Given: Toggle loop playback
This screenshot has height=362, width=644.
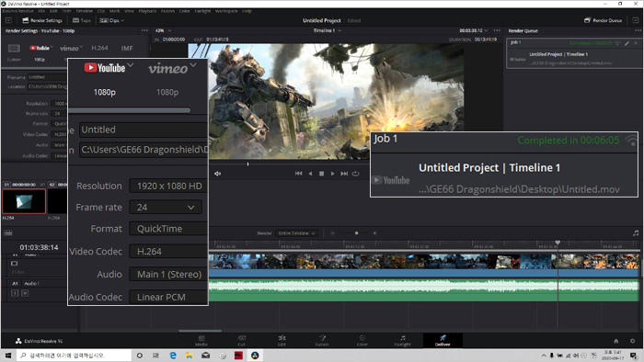Looking at the screenshot, I should coord(356,174).
